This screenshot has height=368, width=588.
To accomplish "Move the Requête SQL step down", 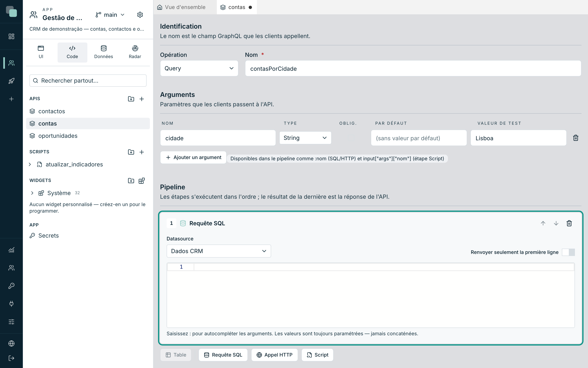I will tap(556, 223).
